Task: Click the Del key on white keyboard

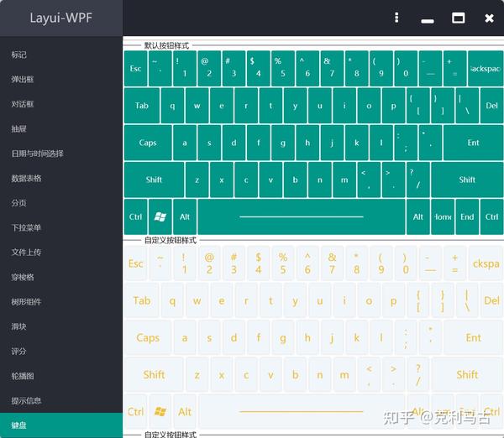Action: pyautogui.click(x=491, y=300)
